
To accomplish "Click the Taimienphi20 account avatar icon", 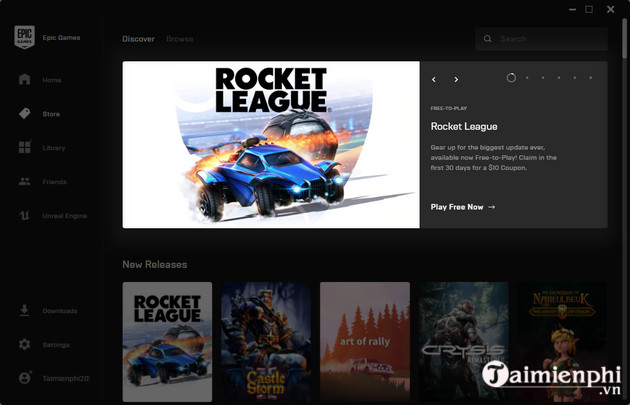I will pyautogui.click(x=25, y=378).
